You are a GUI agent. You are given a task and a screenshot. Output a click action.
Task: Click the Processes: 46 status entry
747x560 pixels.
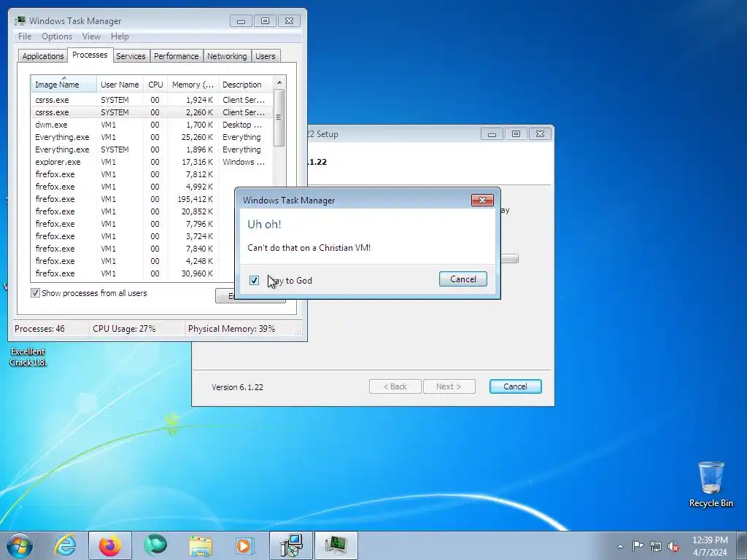pos(39,329)
